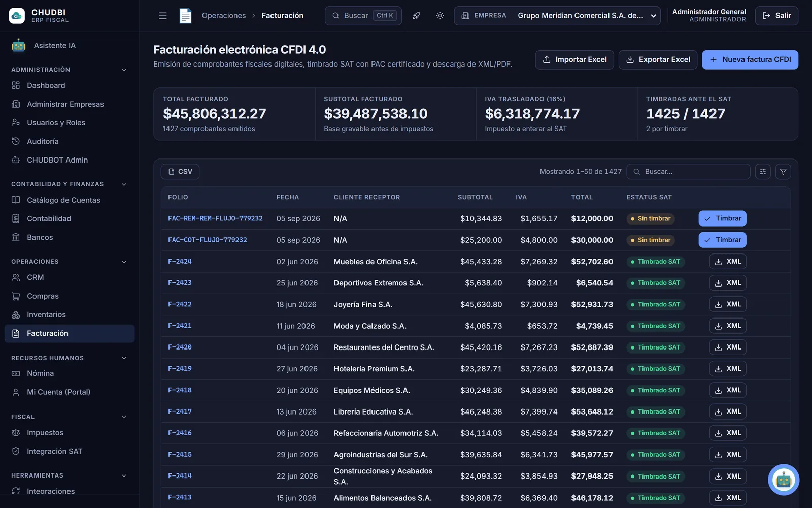Collapse the Contabilidad y Finanzas section
812x508 pixels.
124,184
